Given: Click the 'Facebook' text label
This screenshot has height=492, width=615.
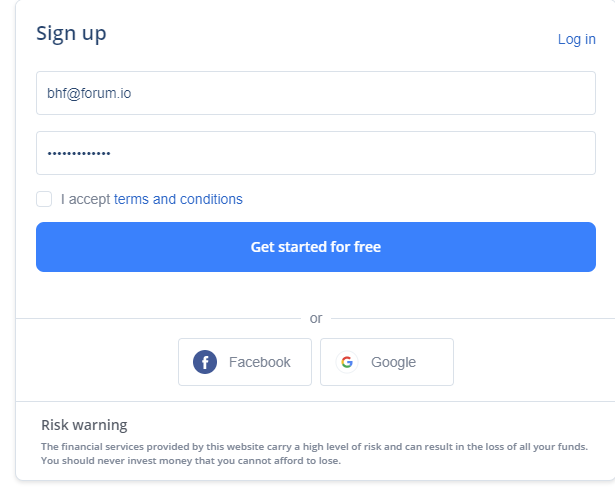Looking at the screenshot, I should (x=260, y=362).
